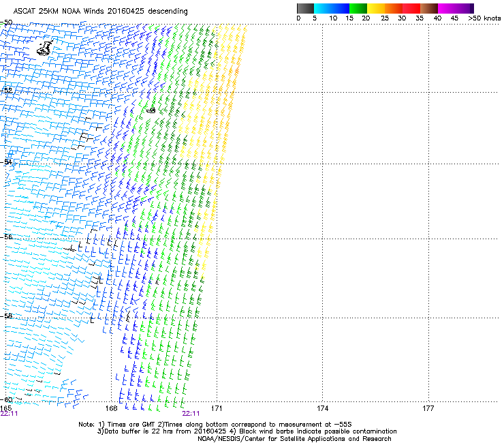Click the 168 longitude label
504x443 pixels.
[111, 408]
